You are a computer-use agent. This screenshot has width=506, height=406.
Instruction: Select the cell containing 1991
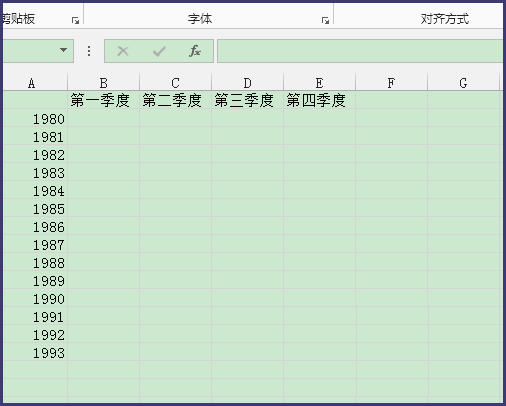[x=35, y=316]
